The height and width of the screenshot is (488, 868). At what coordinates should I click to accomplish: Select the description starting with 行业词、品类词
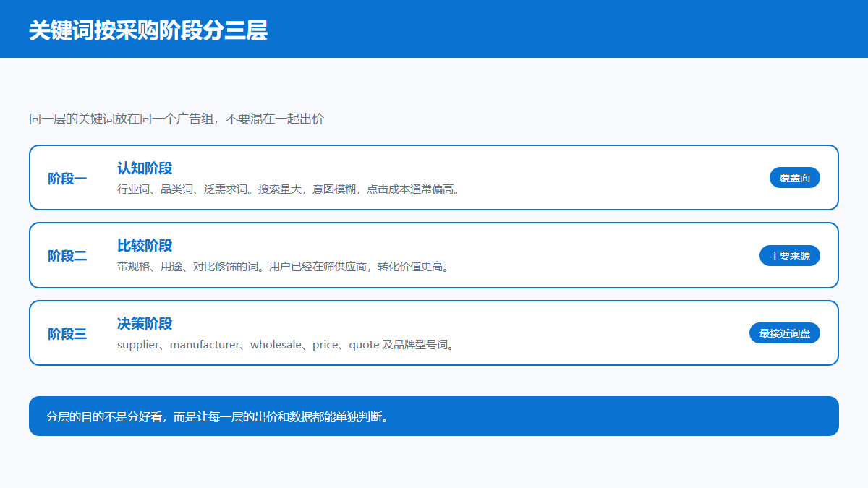tap(289, 189)
